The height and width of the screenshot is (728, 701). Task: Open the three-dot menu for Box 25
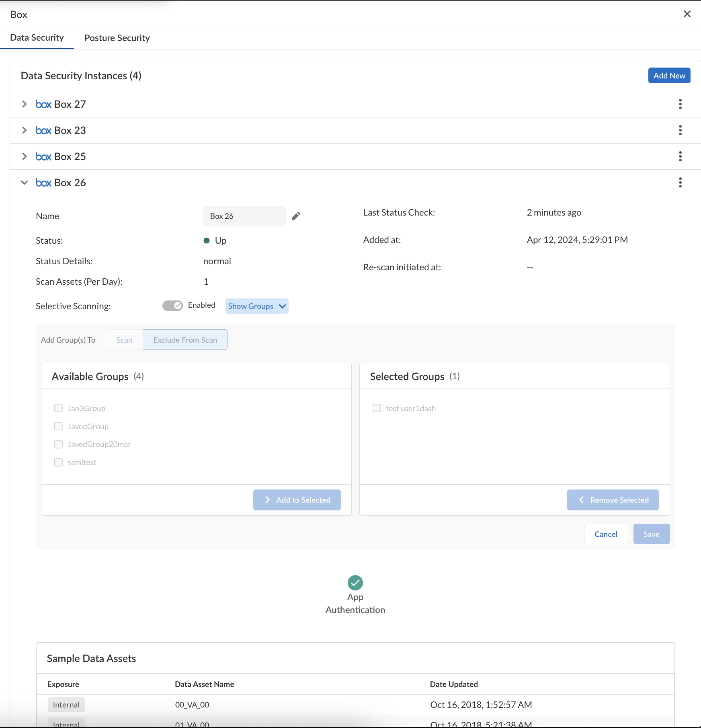click(x=680, y=156)
